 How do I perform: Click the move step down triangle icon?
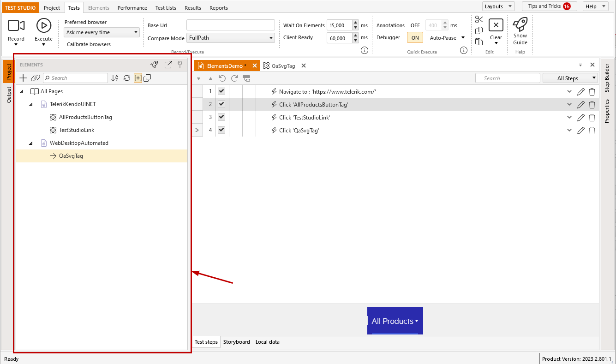tap(199, 78)
